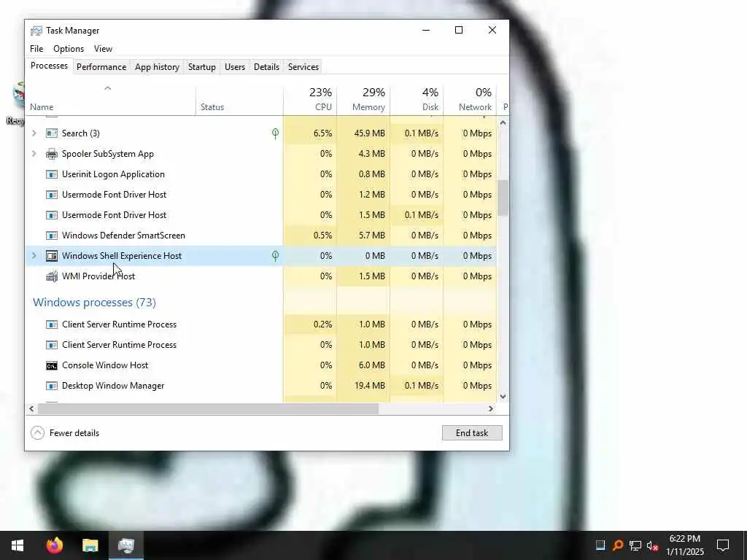Click the Task Manager taskbar icon
This screenshot has width=747, height=560.
(126, 545)
